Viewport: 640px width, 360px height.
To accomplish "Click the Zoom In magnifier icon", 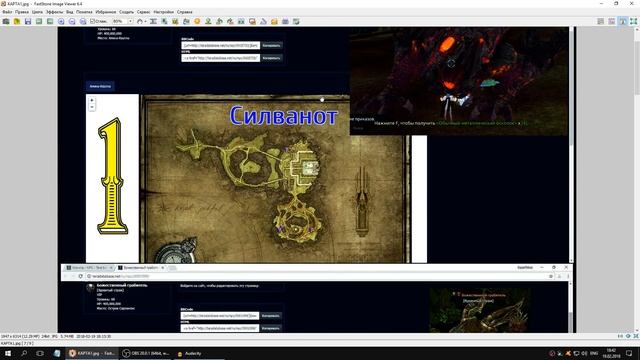I will [x=61, y=21].
